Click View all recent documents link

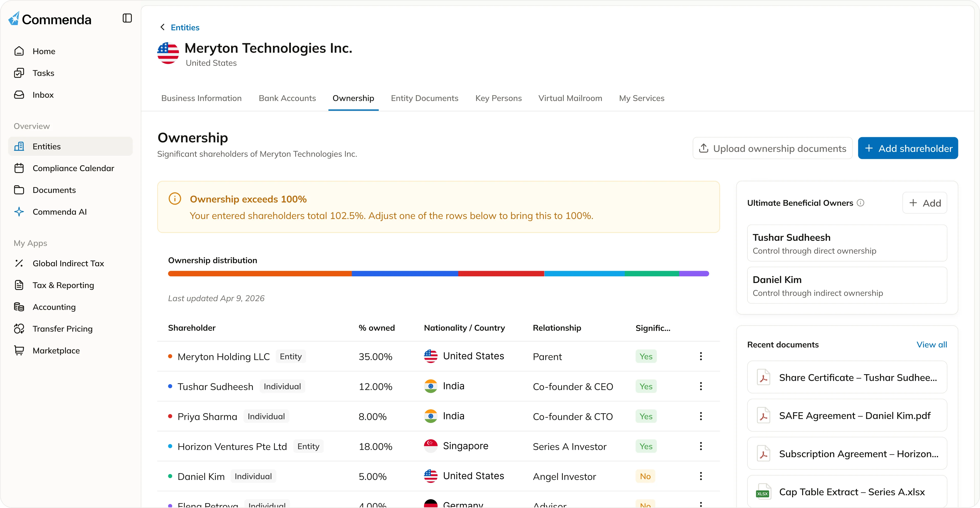coord(932,345)
